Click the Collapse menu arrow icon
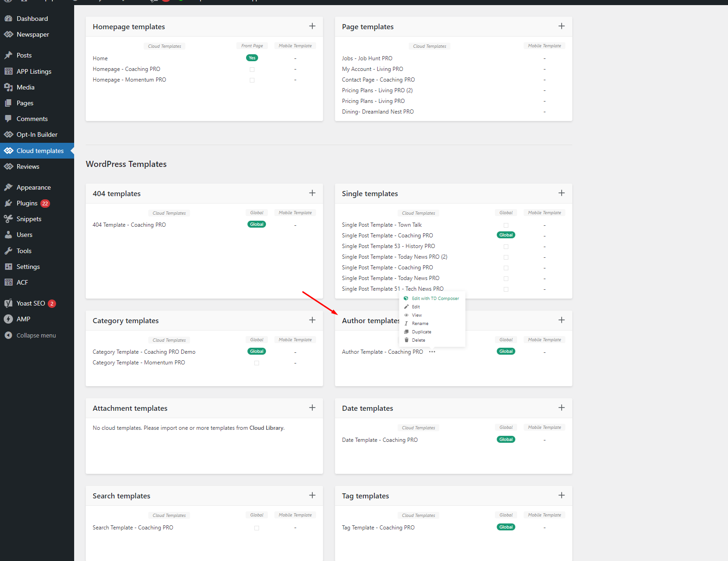Viewport: 728px width, 561px height. [8, 335]
